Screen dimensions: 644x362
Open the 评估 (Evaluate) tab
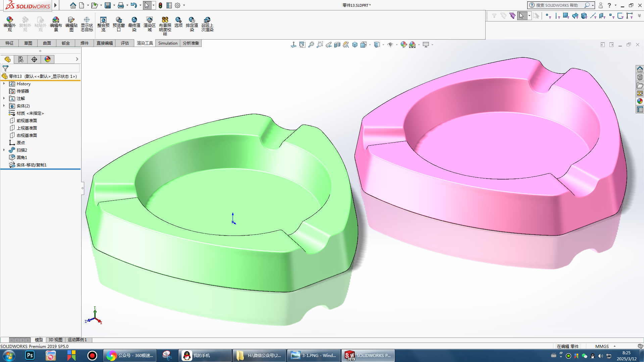[125, 43]
